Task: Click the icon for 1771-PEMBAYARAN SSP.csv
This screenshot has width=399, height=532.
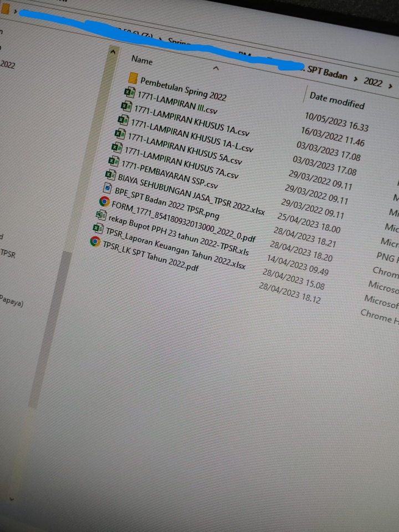Action: click(x=114, y=161)
